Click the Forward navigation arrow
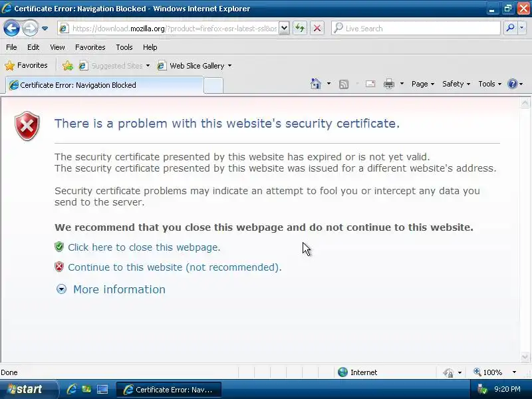 30,28
